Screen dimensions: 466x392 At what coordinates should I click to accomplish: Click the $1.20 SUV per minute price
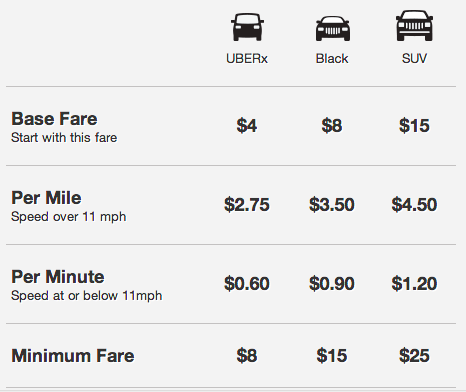[x=414, y=283]
